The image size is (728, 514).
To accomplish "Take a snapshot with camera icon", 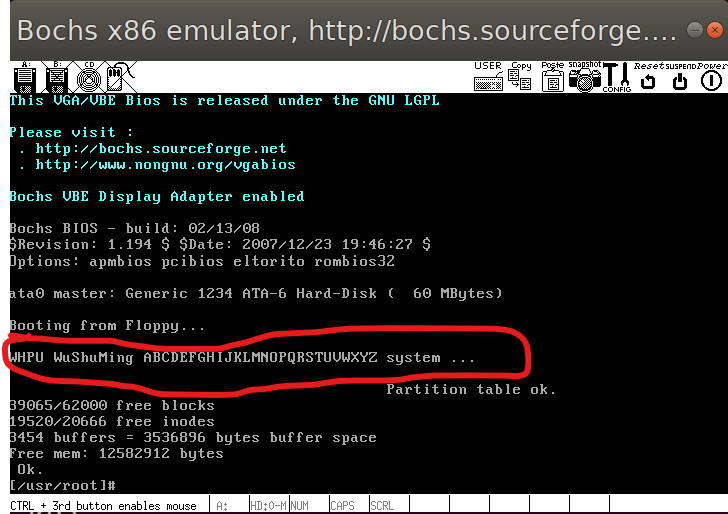I will click(585, 77).
